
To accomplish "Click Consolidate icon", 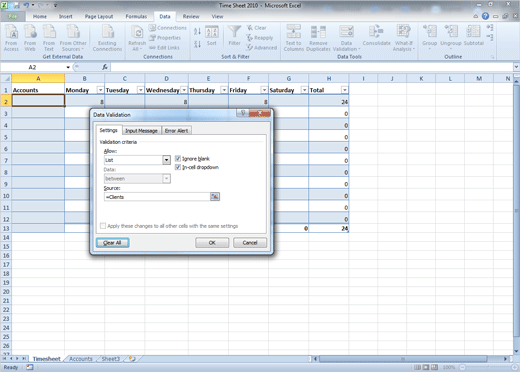I will pos(376,35).
